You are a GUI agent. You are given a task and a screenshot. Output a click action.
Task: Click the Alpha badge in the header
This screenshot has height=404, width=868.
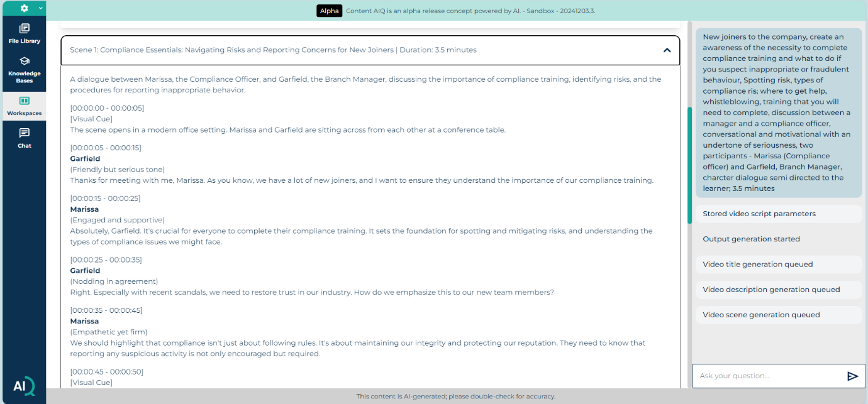(329, 11)
